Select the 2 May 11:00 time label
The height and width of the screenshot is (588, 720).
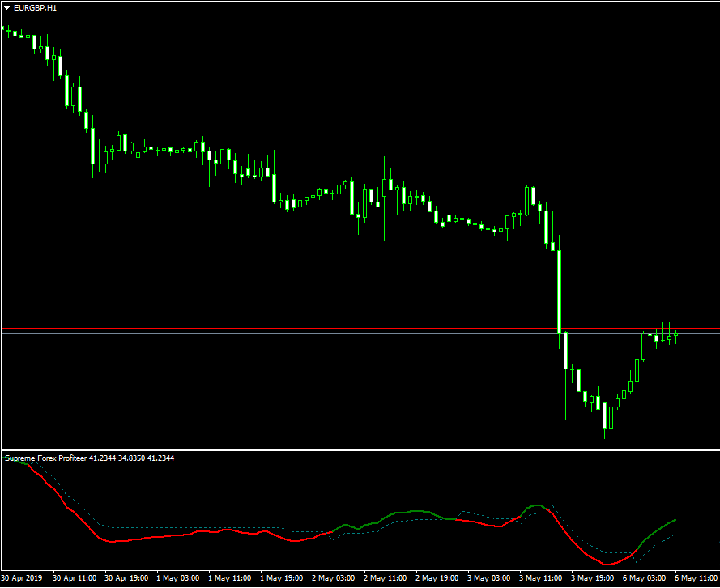tap(386, 579)
